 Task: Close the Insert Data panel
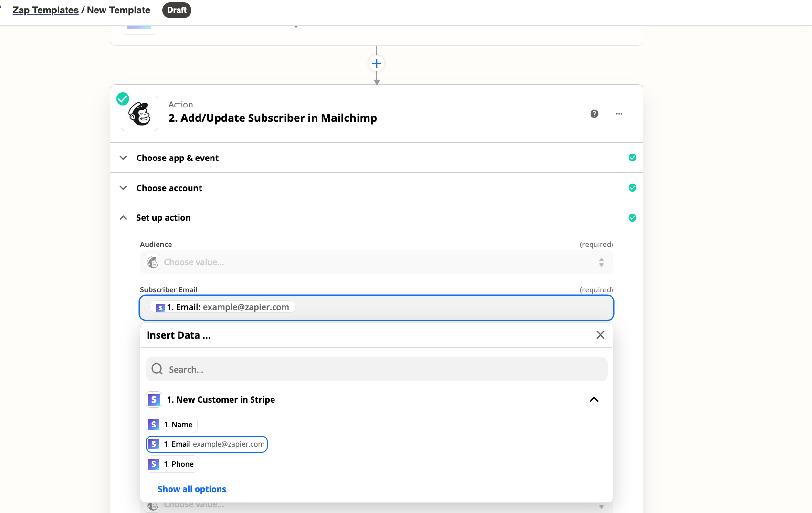601,335
